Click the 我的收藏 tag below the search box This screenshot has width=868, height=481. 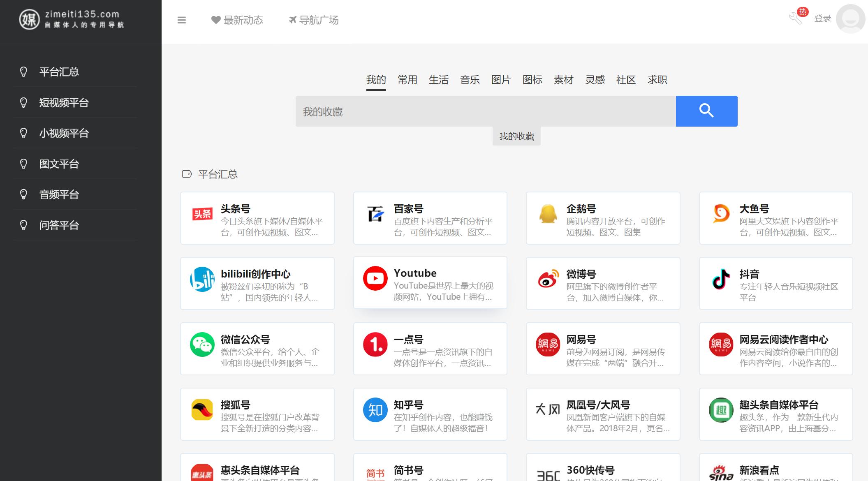tap(516, 136)
